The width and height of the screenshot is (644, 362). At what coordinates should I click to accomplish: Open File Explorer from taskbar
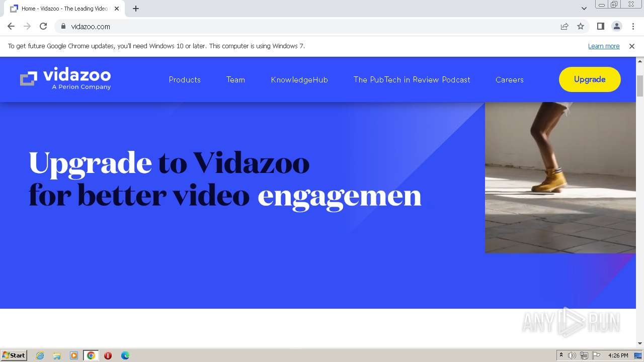pos(57,355)
